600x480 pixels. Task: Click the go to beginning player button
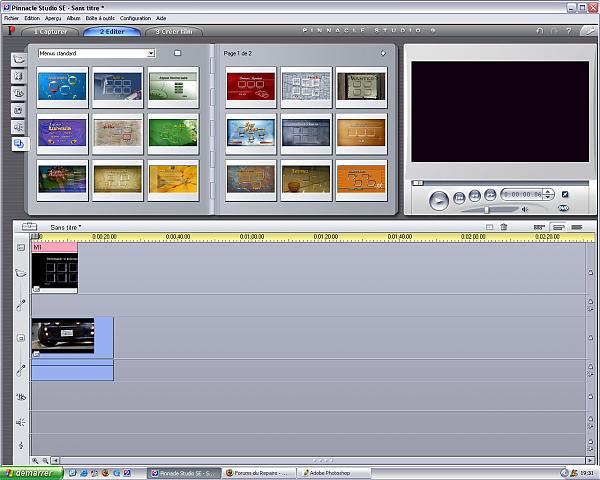tap(459, 198)
